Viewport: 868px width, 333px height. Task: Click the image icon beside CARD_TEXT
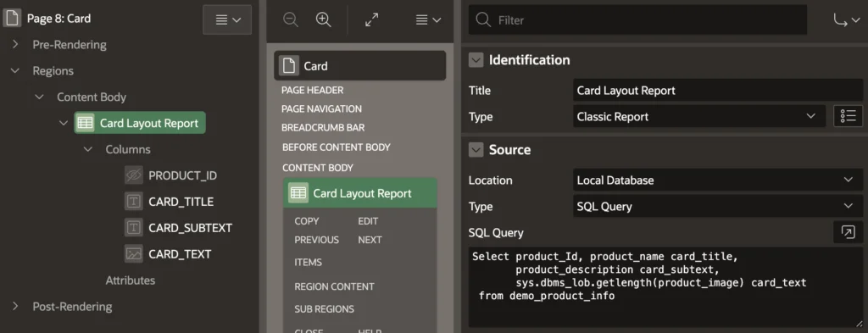coord(133,254)
